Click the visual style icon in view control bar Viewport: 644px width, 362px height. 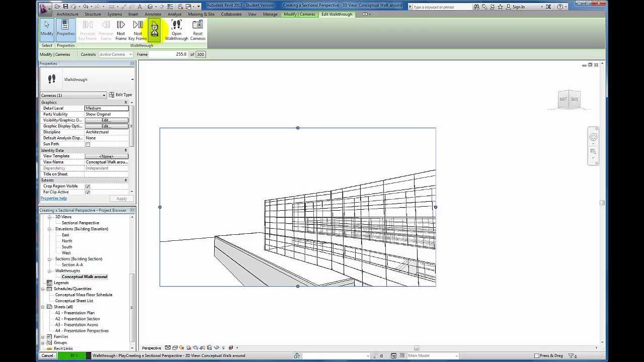point(175,348)
